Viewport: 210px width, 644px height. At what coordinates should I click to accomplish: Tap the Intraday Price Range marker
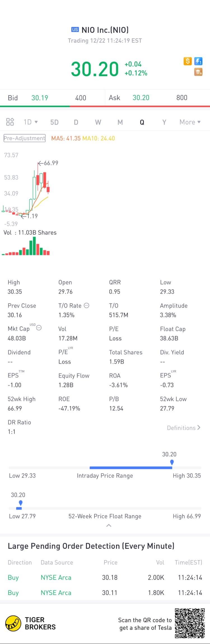coord(172,462)
